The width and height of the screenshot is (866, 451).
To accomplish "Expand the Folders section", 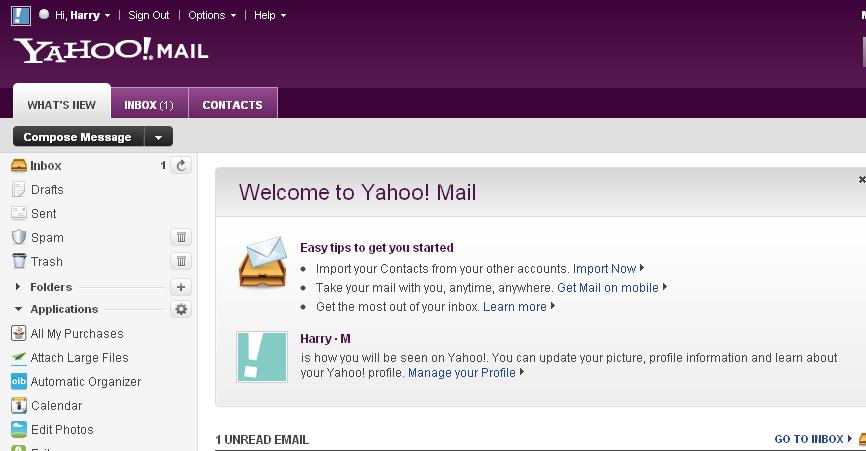I will click(x=19, y=287).
